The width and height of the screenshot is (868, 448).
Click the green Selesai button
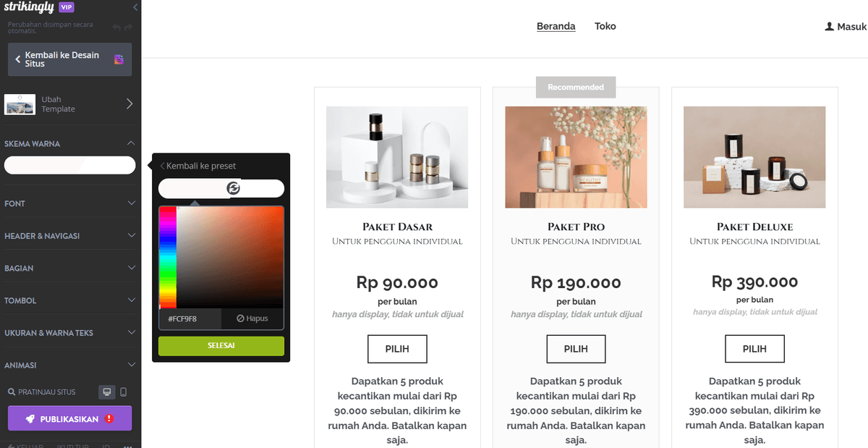coord(221,346)
